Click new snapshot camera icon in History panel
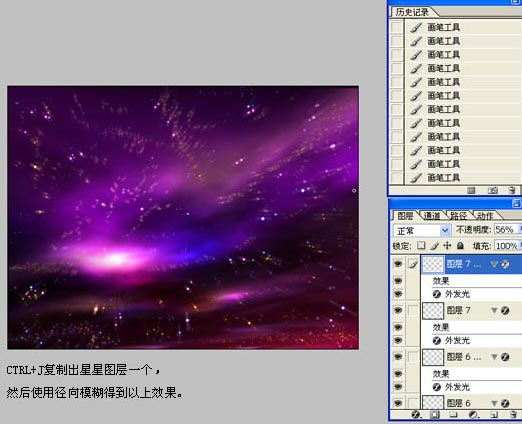 coord(493,190)
